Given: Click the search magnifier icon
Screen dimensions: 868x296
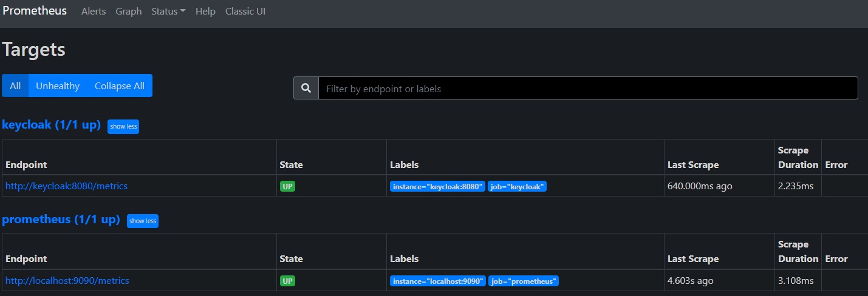Looking at the screenshot, I should [306, 88].
